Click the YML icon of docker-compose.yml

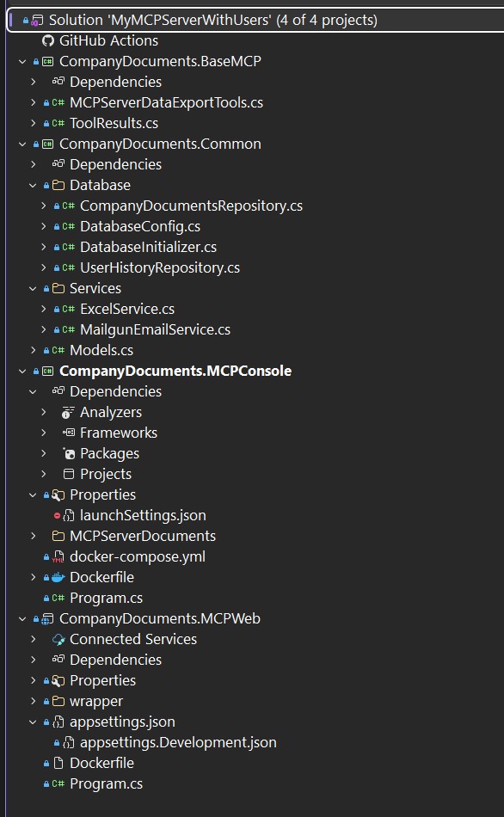click(x=58, y=557)
